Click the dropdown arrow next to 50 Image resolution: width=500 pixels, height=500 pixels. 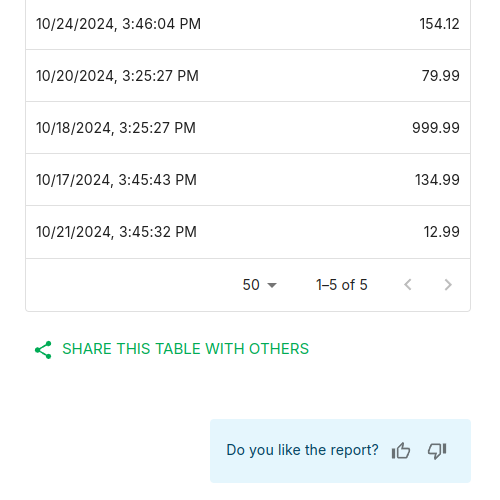272,285
